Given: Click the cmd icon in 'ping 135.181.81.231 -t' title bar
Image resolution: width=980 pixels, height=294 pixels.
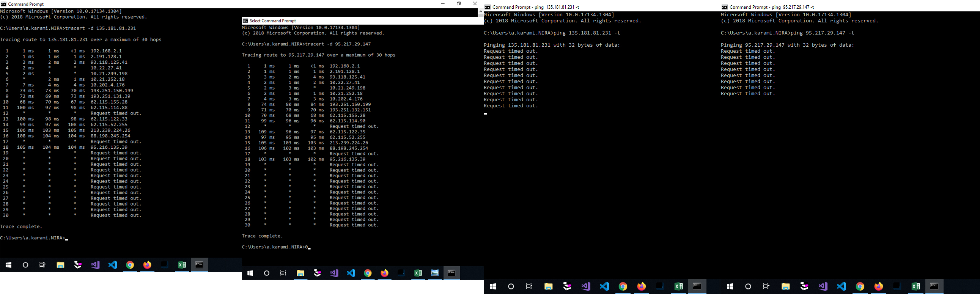Looking at the screenshot, I should tap(487, 7).
